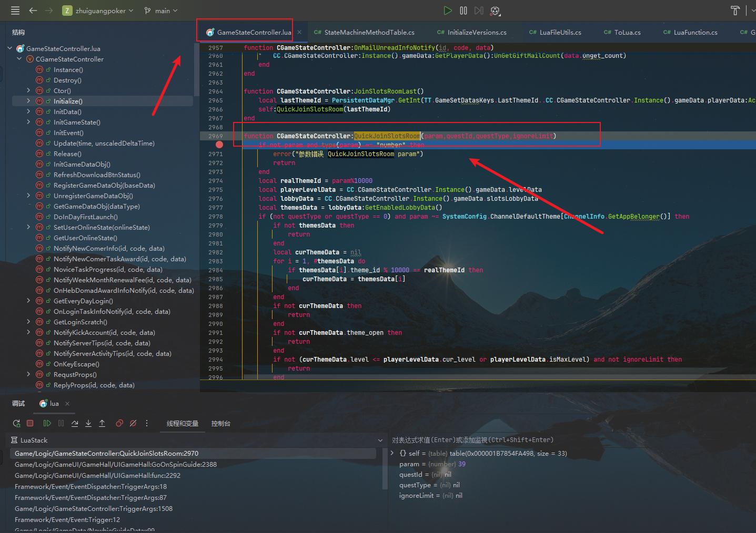
Task: Open the LuaFileUtils.cs tab
Action: [555, 32]
